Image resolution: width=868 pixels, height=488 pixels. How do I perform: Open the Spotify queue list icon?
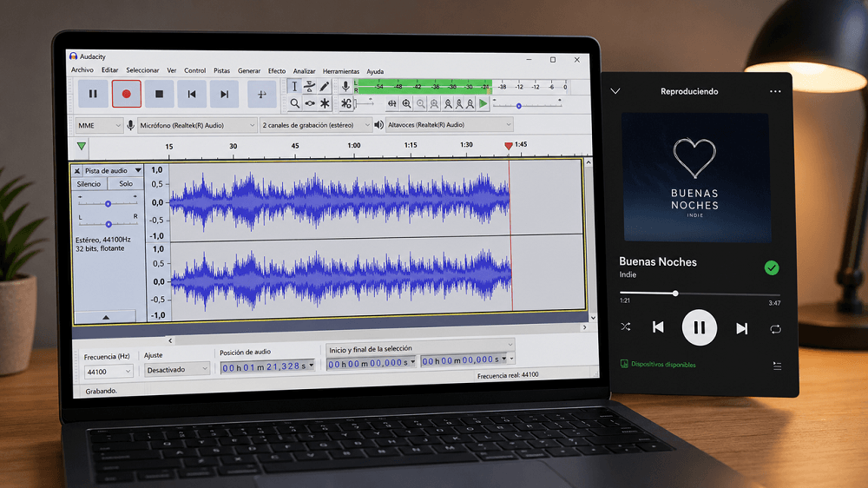[x=777, y=366]
